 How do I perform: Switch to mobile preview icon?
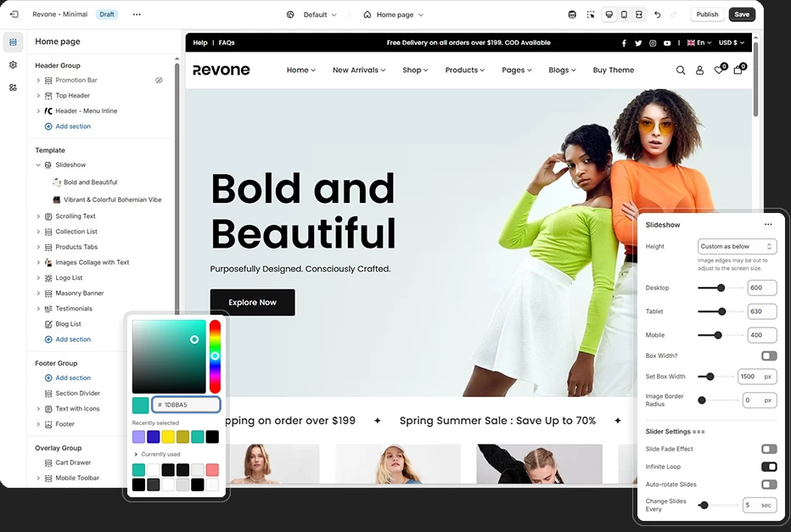624,14
